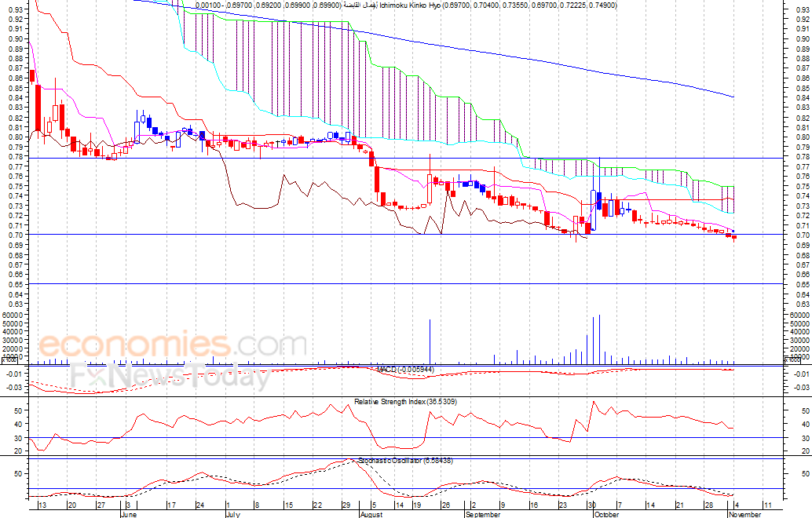Click the September 9 date label
The width and height of the screenshot is (812, 518).
[501, 505]
